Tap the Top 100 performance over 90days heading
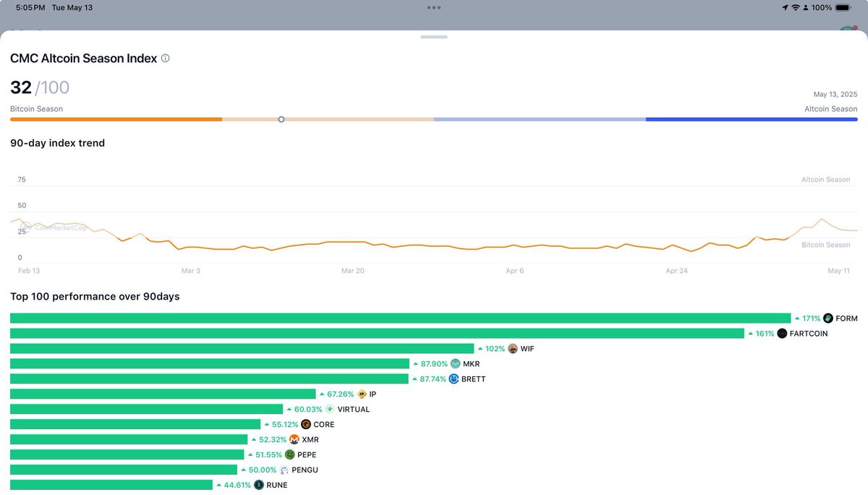Screen dimensions: 868x495 pos(95,297)
